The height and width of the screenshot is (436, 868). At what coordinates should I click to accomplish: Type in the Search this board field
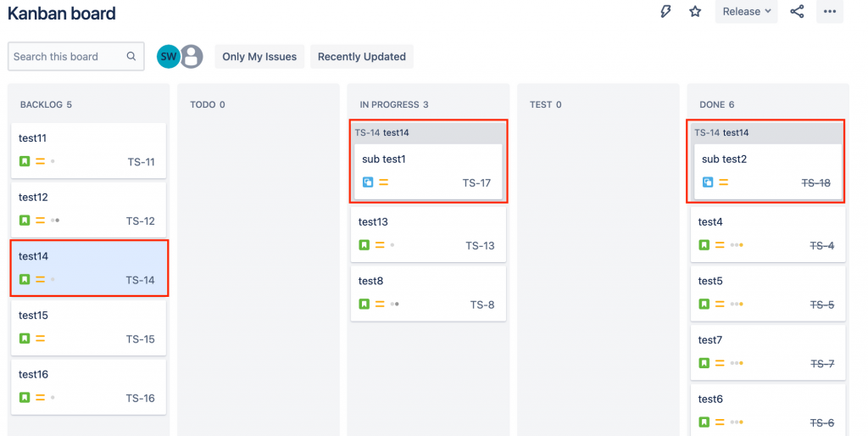click(x=66, y=57)
